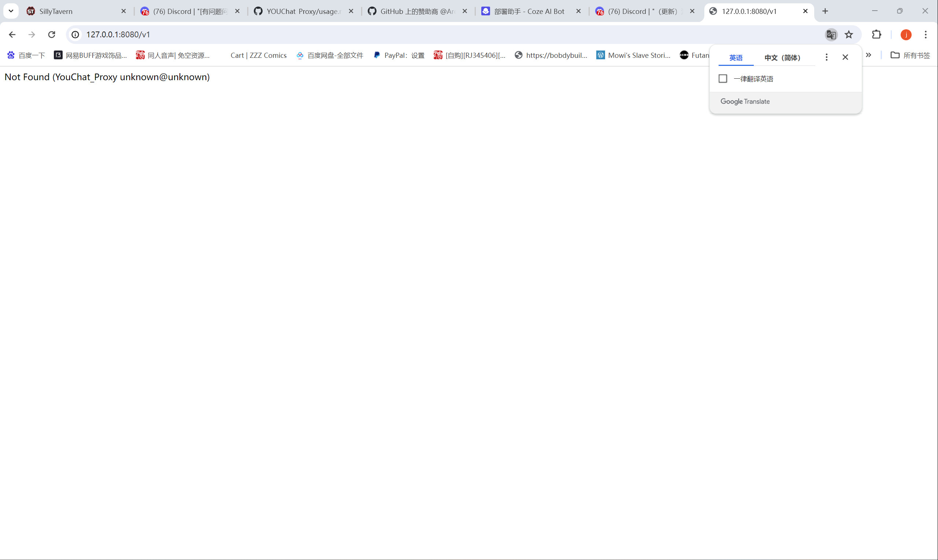The image size is (938, 560).
Task: Click the extensions puzzle icon
Action: [876, 34]
